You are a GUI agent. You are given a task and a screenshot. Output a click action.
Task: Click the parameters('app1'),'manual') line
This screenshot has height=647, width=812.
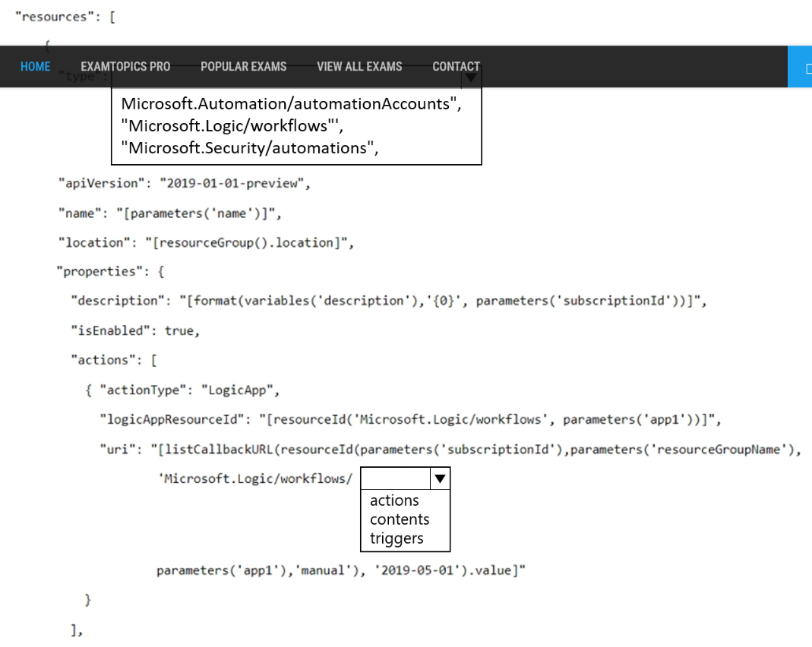click(x=341, y=570)
